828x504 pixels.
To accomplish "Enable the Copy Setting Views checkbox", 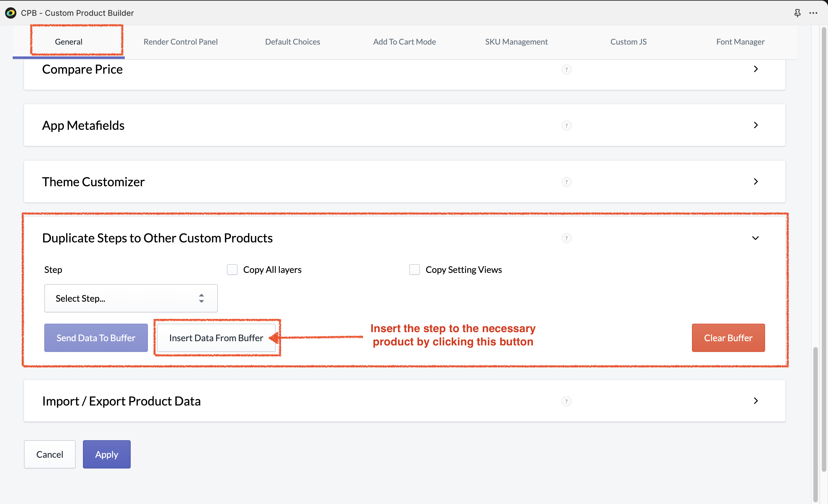I will (x=414, y=269).
